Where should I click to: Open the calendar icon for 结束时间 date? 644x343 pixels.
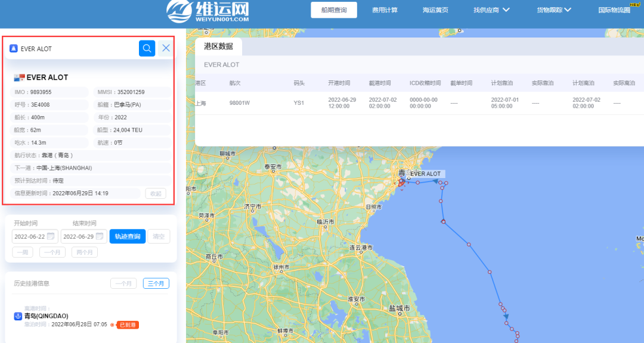[x=101, y=236]
